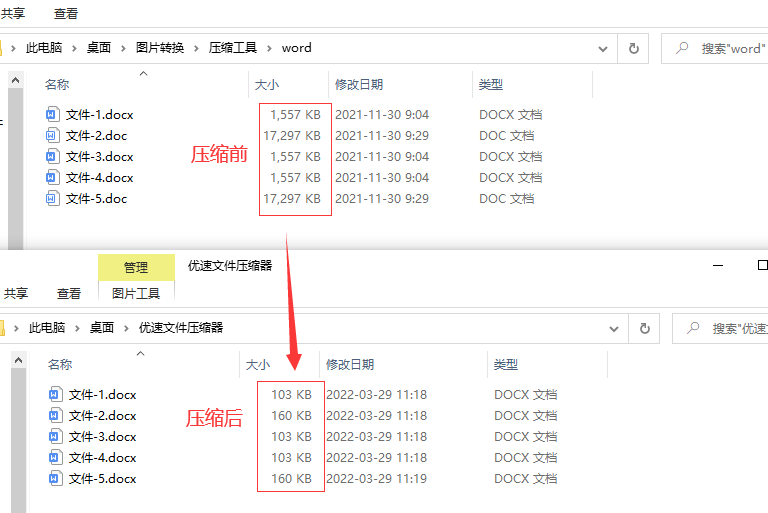The height and width of the screenshot is (513, 768).
Task: Sort by 名称 column in 优速文件压缩器 window
Action: [60, 364]
